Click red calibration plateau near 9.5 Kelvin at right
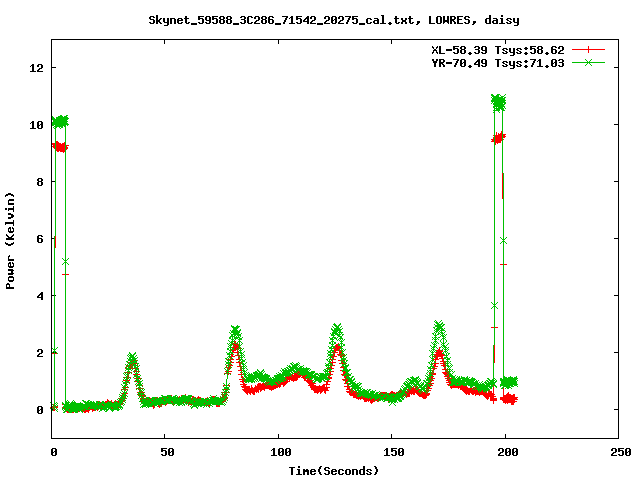 coord(498,138)
